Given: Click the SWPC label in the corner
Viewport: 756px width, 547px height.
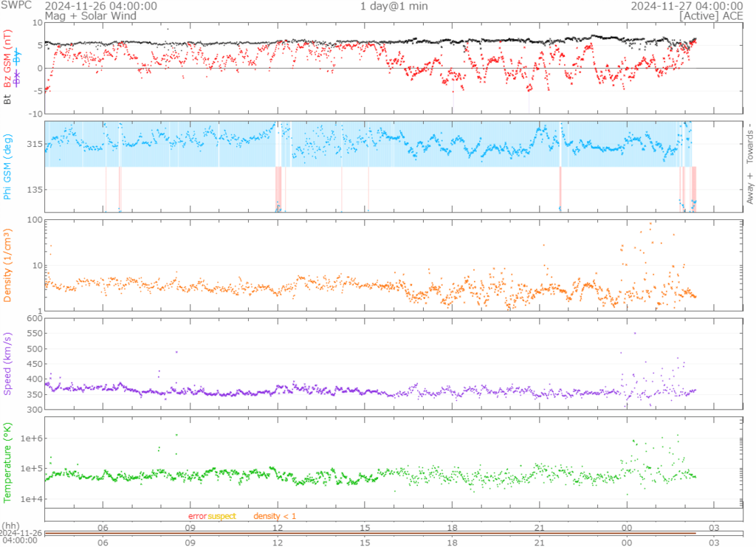Looking at the screenshot, I should (16, 6).
